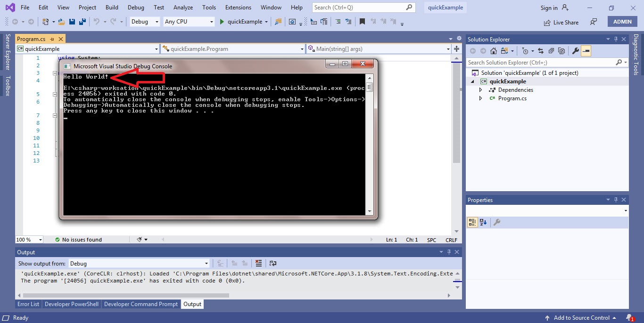
Task: Switch to Developer PowerShell tab
Action: [x=72, y=304]
